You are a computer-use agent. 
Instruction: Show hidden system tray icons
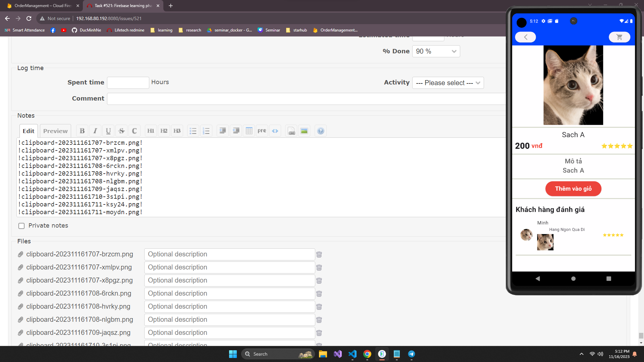pyautogui.click(x=582, y=354)
